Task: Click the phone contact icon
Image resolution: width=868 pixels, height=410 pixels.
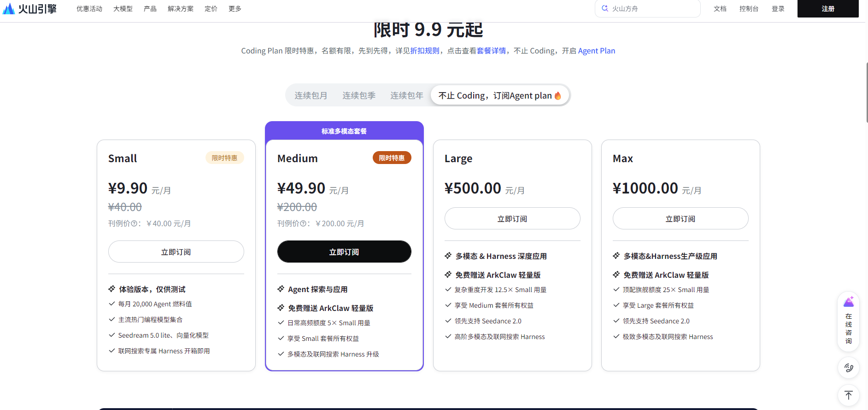Action: tap(849, 368)
